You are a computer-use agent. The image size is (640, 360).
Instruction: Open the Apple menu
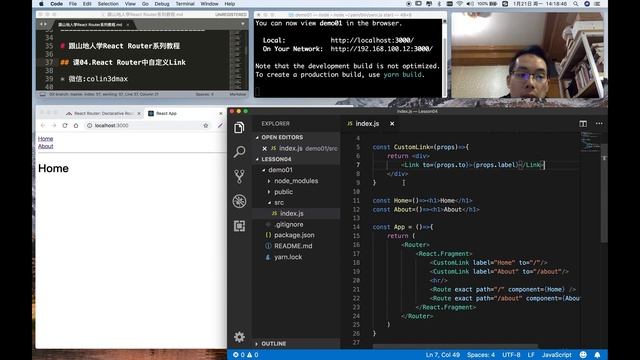pyautogui.click(x=41, y=4)
